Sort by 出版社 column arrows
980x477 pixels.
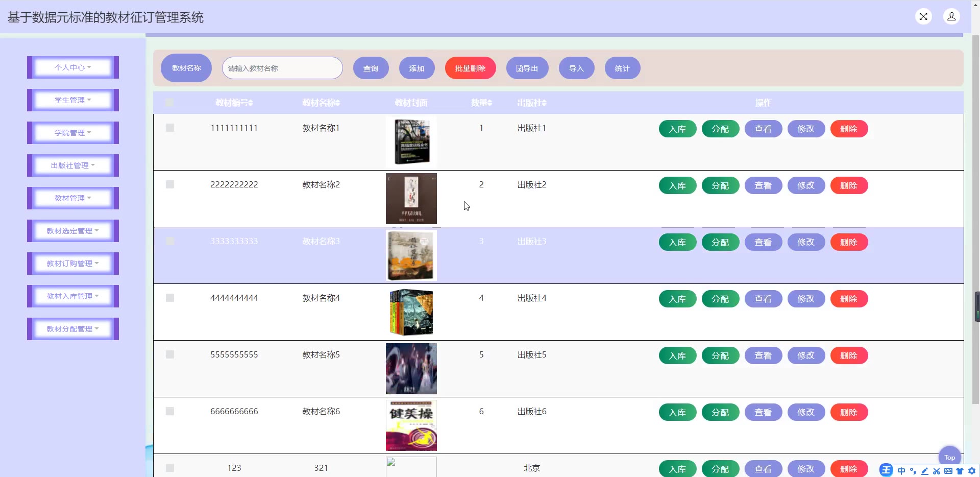(x=544, y=103)
